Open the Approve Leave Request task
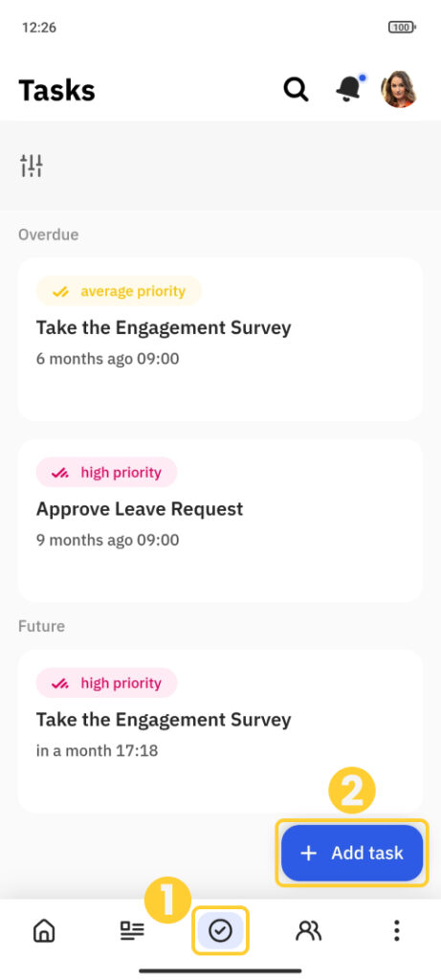Viewport: 441px width, 980px height. click(x=220, y=521)
